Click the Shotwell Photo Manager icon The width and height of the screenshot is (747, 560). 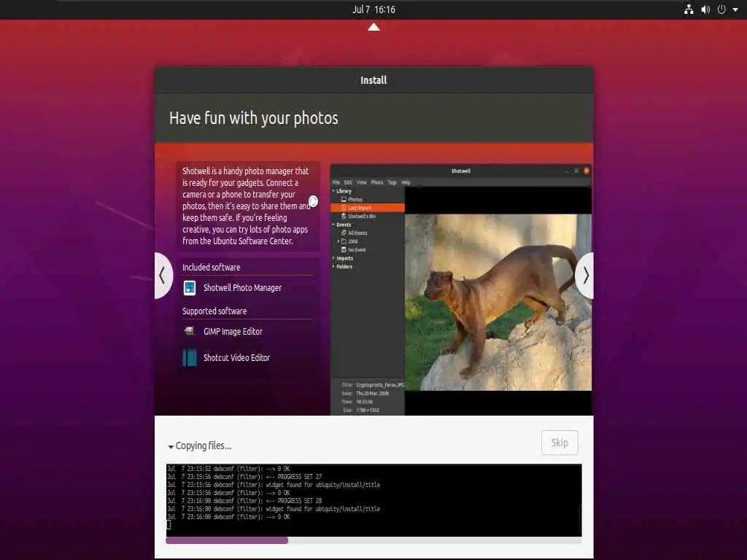[x=190, y=287]
